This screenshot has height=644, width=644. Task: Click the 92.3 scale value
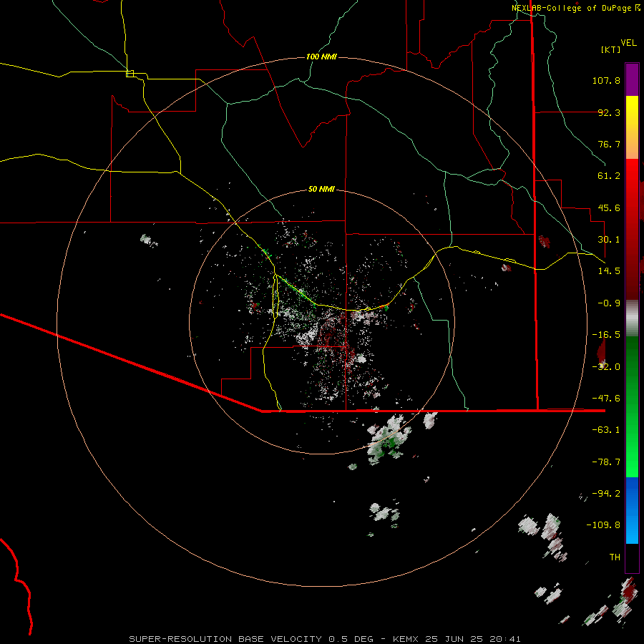pos(609,112)
